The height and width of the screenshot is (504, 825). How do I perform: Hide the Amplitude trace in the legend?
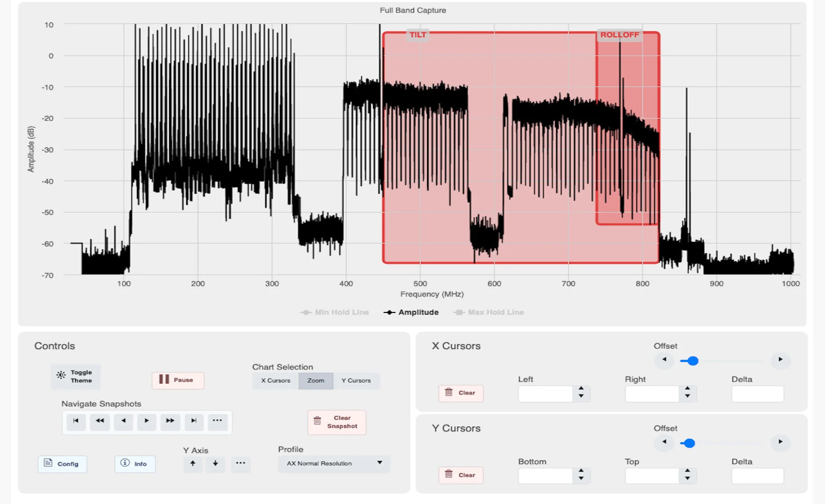tap(411, 312)
